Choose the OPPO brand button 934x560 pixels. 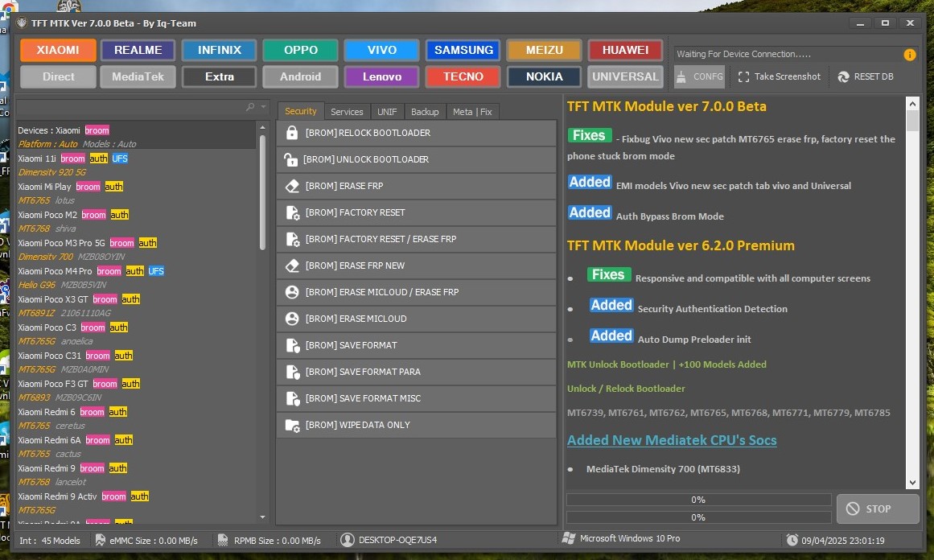(301, 50)
